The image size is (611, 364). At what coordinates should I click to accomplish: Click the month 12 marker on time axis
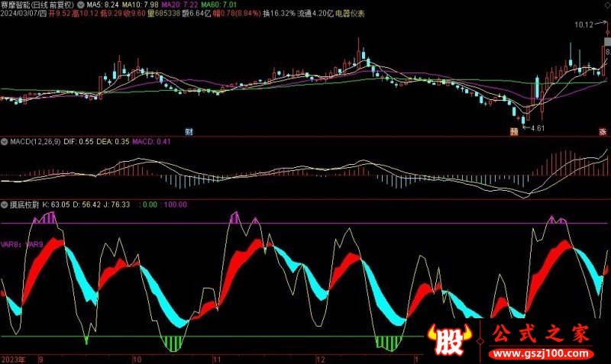(320, 359)
